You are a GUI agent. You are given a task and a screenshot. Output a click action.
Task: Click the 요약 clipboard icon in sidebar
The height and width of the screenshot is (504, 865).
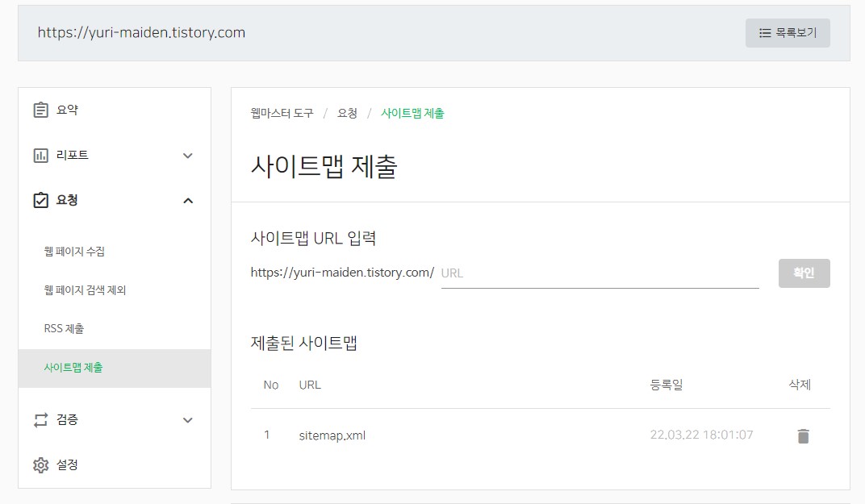(x=41, y=110)
